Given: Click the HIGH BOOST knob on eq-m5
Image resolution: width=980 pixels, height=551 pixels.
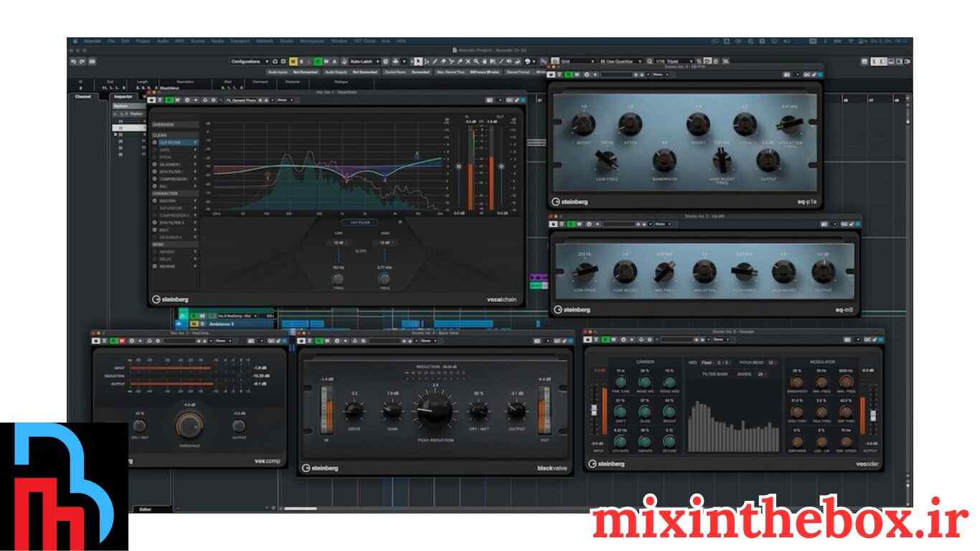Looking at the screenshot, I should click(783, 271).
